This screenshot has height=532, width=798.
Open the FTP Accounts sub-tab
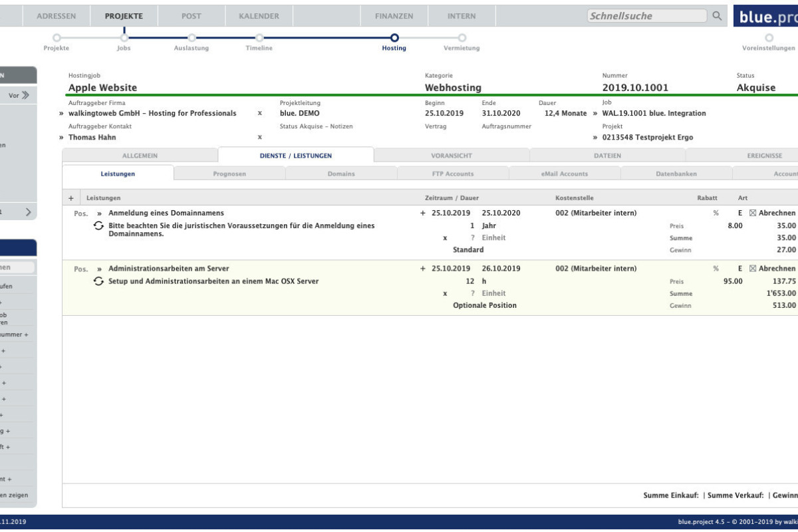(453, 174)
